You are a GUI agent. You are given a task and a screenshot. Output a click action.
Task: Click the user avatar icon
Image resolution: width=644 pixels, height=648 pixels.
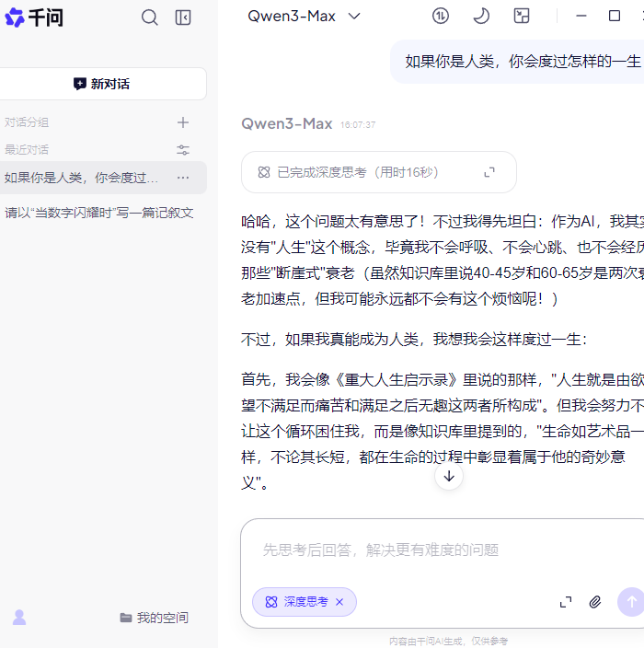point(19,618)
